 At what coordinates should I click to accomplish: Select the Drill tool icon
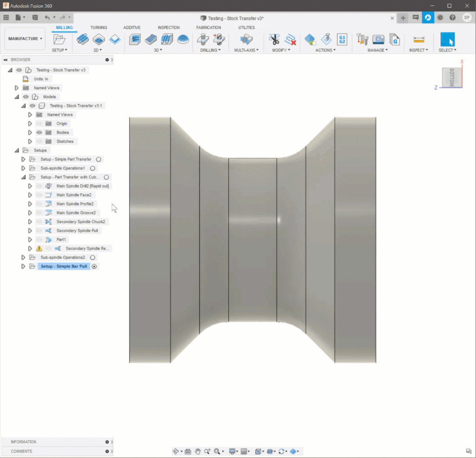pyautogui.click(x=203, y=39)
